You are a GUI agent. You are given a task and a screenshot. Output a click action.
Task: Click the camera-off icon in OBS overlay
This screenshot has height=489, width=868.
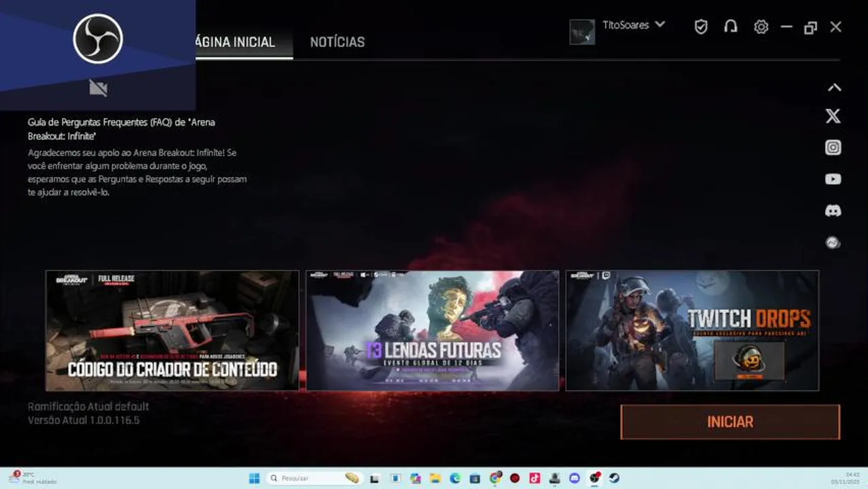click(98, 88)
